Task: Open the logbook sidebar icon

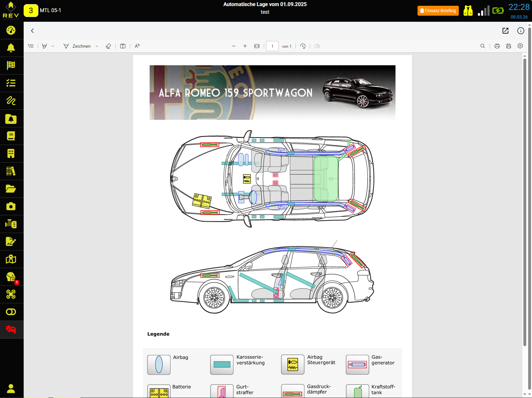Action: click(11, 136)
